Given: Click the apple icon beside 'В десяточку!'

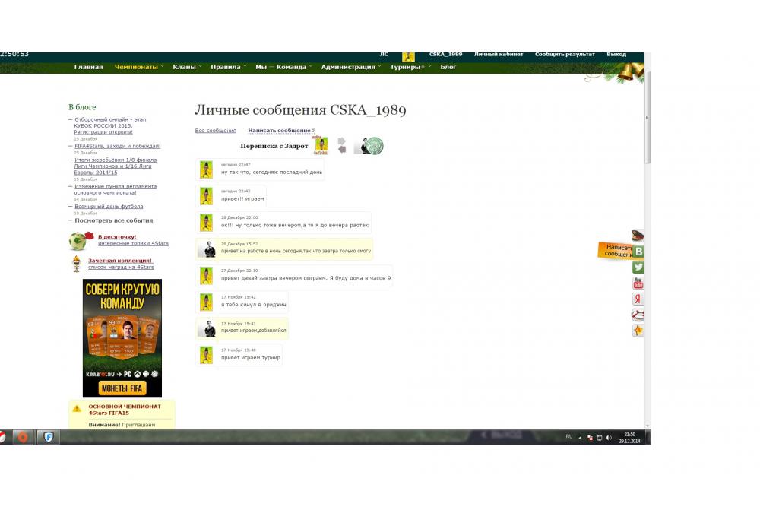Looking at the screenshot, I should [x=80, y=240].
